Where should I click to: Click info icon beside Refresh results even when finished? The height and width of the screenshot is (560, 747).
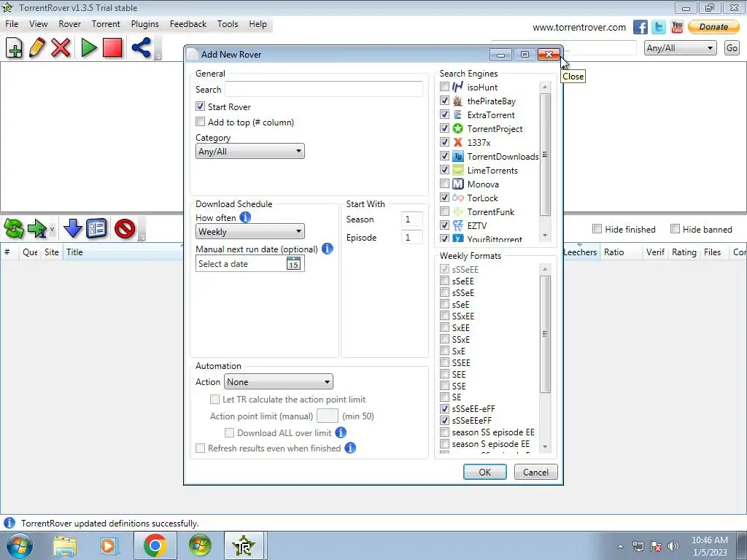pyautogui.click(x=350, y=448)
